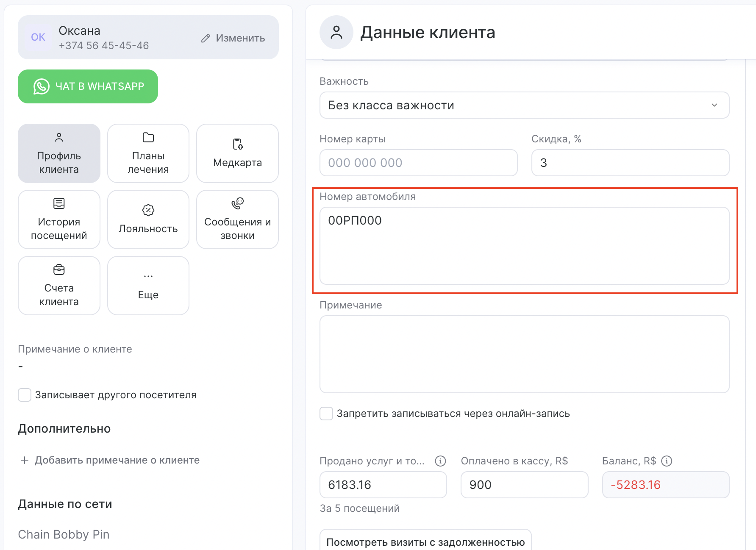Open the Важность dropdown
The width and height of the screenshot is (756, 550).
(524, 105)
